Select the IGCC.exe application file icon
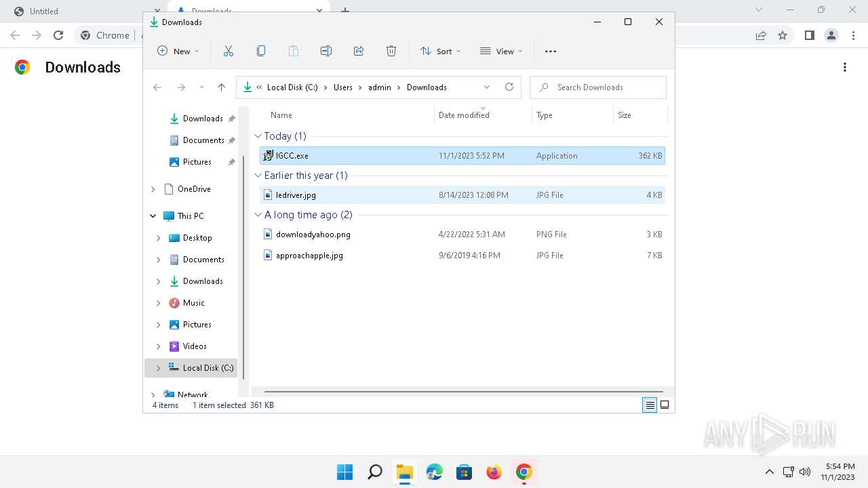The width and height of the screenshot is (868, 488). 268,155
